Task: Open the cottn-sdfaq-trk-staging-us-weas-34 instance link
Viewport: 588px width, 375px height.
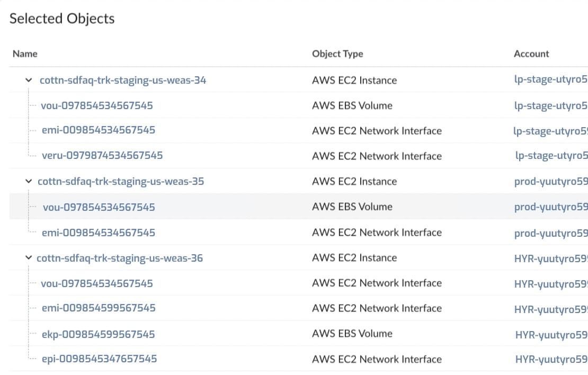Action: 123,81
